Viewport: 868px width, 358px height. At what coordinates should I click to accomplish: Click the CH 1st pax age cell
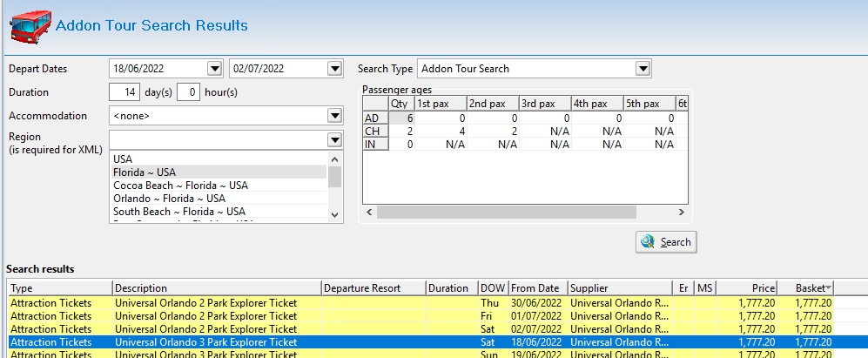441,132
